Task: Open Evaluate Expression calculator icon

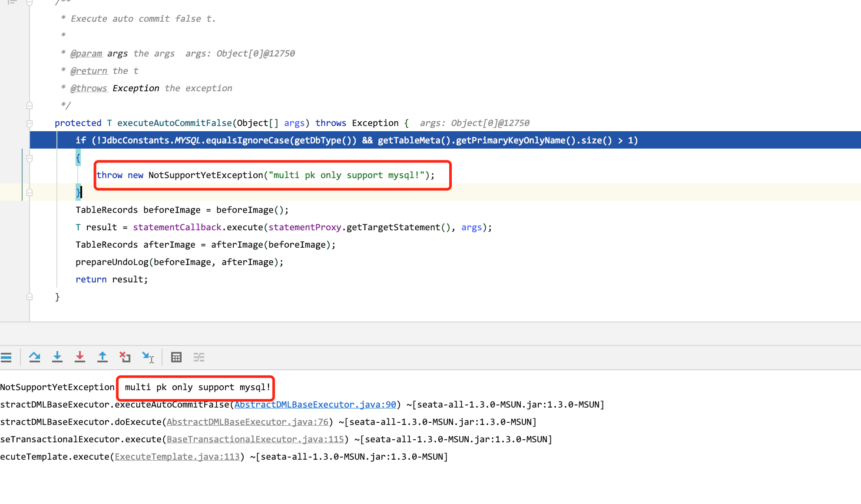Action: tap(176, 358)
